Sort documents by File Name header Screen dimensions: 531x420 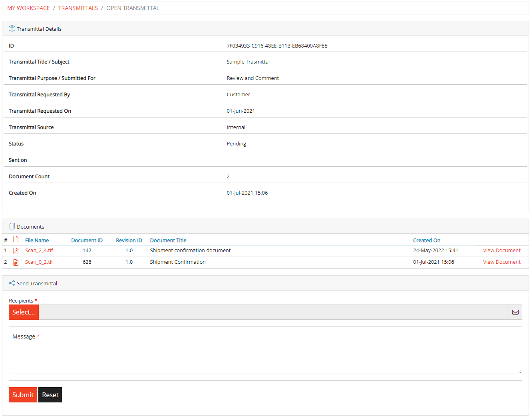(37, 240)
